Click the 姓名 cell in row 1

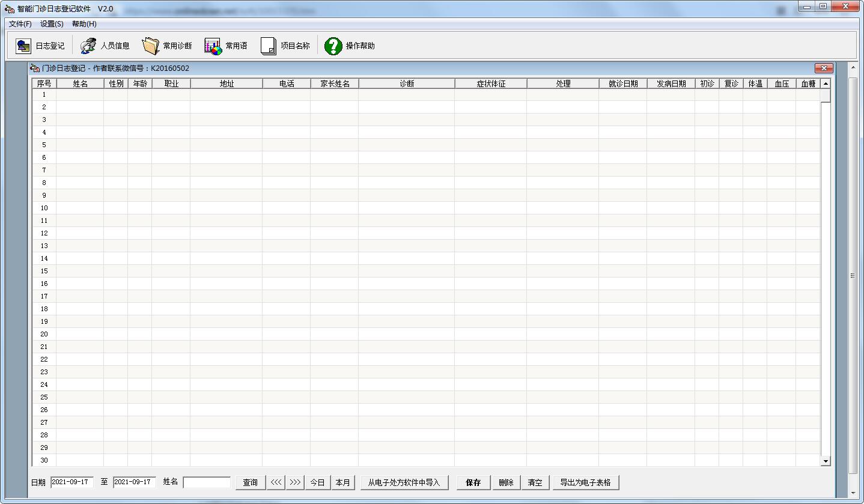coord(80,94)
